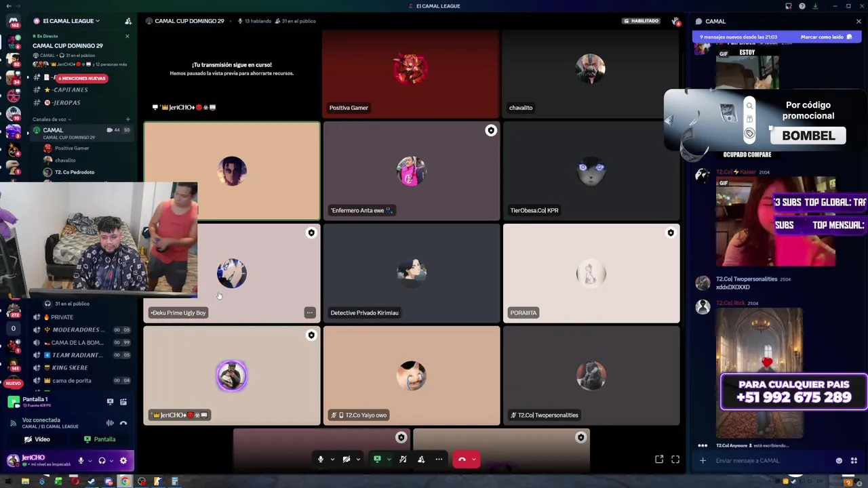
Task: Add a channel to Canales de voz
Action: pyautogui.click(x=127, y=119)
